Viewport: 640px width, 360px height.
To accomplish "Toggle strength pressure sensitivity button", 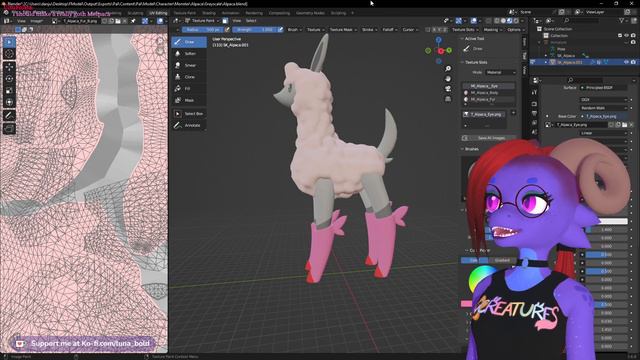I will coord(280,30).
